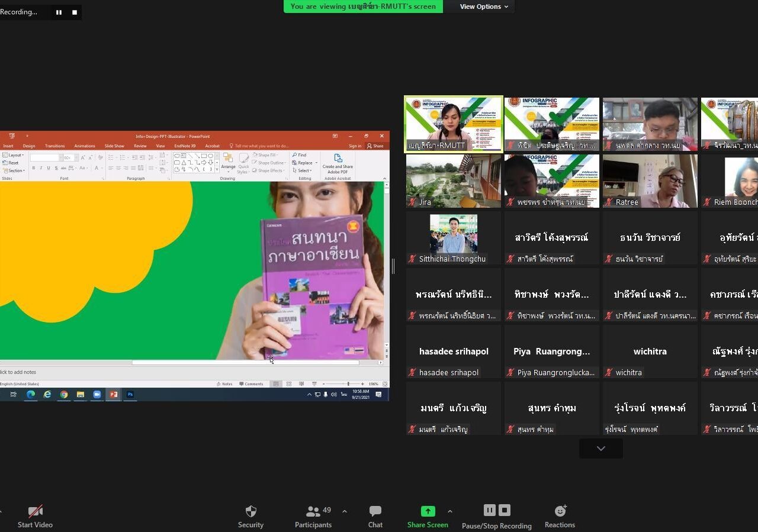Viewport: 758px width, 532px height.
Task: Expand the arrow next to Participants
Action: click(x=344, y=511)
